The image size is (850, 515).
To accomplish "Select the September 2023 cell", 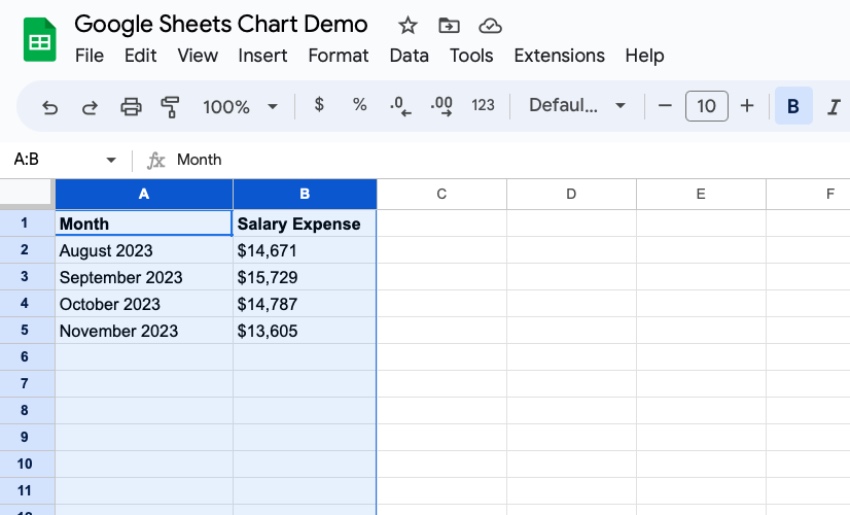I will pos(144,277).
